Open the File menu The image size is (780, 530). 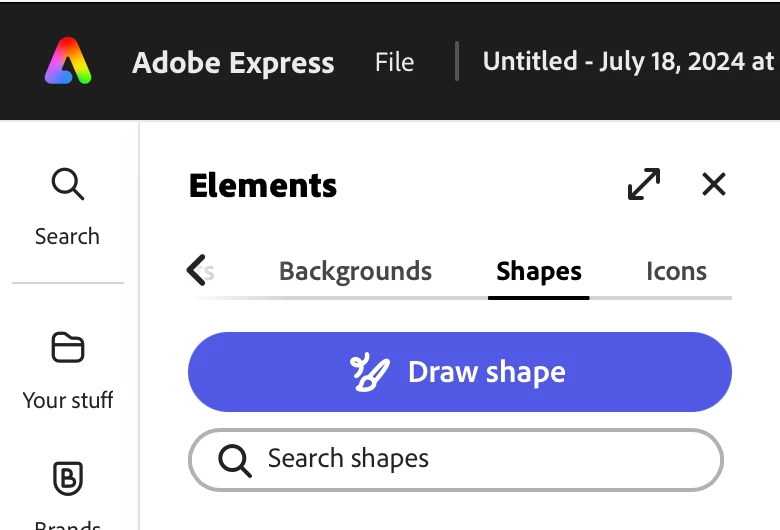394,62
